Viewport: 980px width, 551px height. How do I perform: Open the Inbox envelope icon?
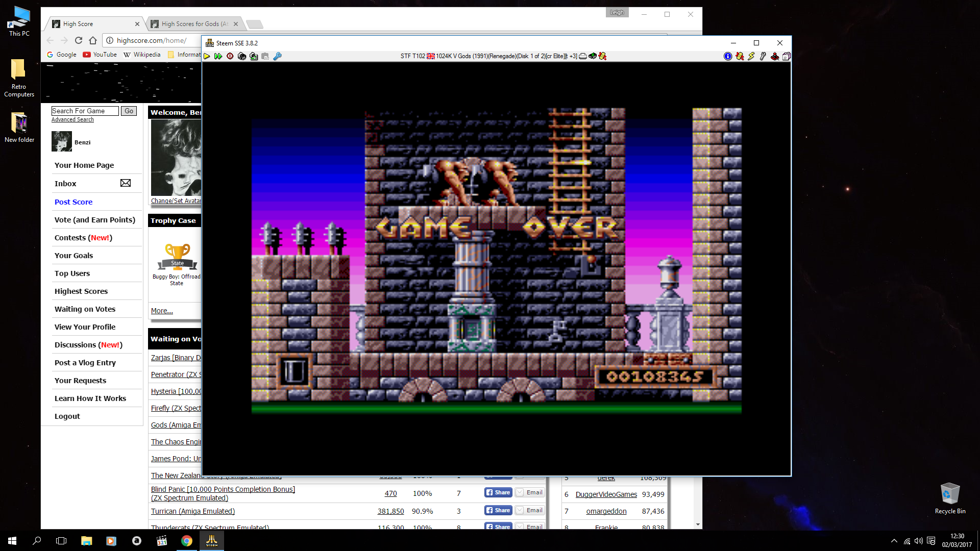[x=126, y=183]
